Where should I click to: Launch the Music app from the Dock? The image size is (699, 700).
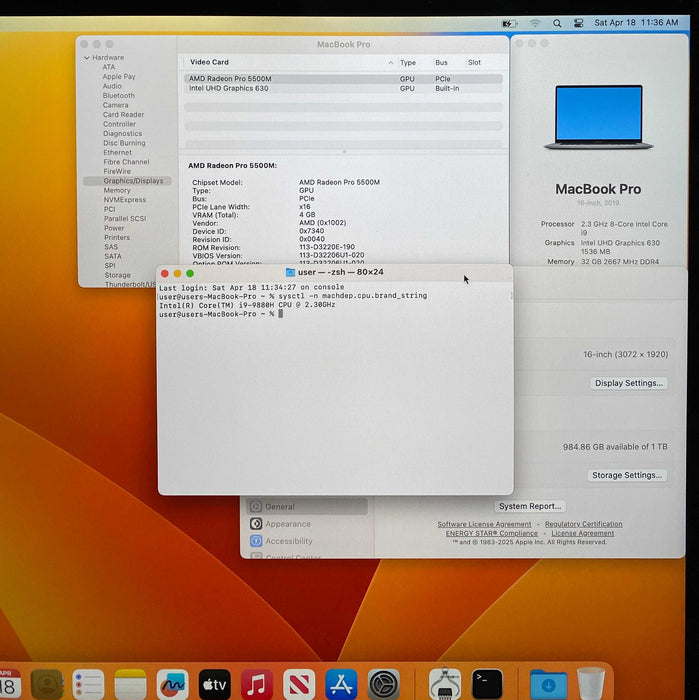[x=257, y=684]
